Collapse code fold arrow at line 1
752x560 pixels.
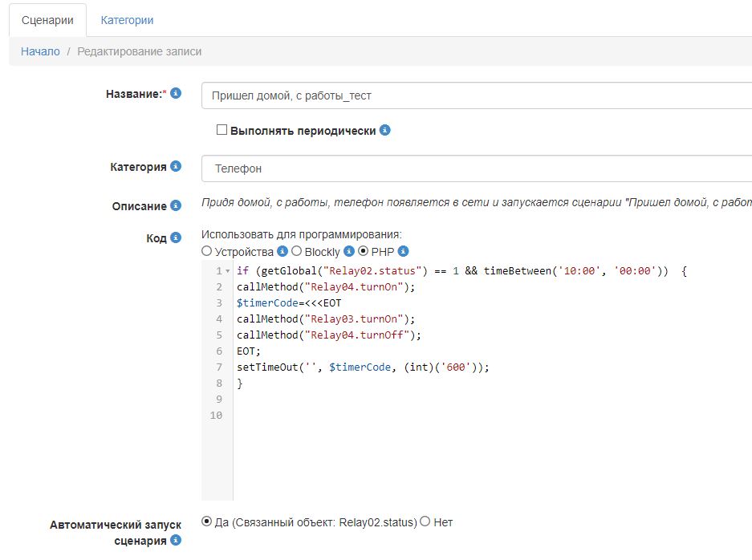[x=228, y=271]
